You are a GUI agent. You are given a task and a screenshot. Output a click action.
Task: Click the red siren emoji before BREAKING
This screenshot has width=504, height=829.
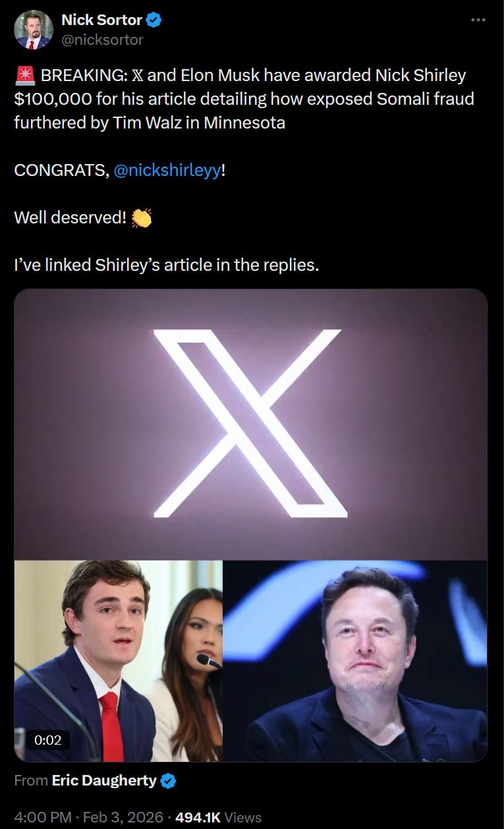(24, 76)
